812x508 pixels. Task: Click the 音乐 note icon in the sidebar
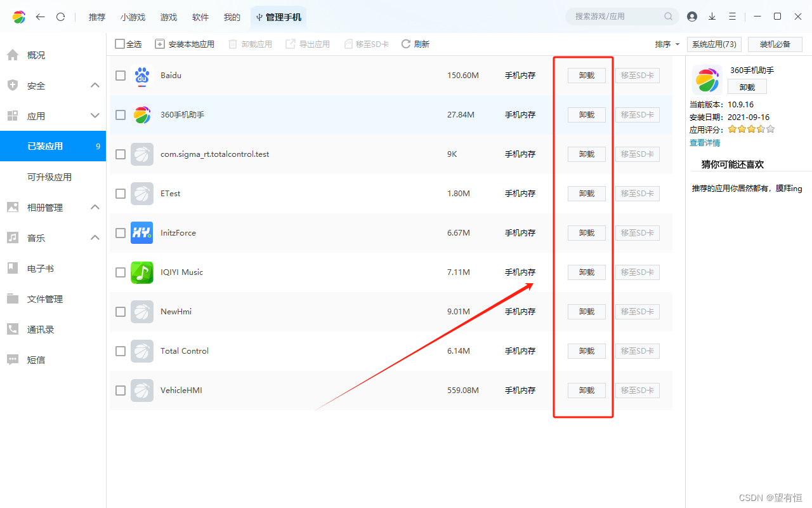[13, 237]
